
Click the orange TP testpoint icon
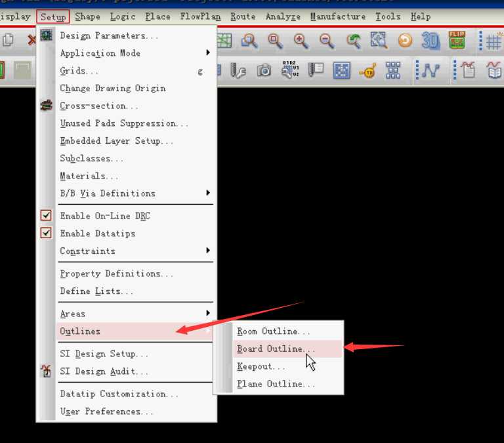367,71
